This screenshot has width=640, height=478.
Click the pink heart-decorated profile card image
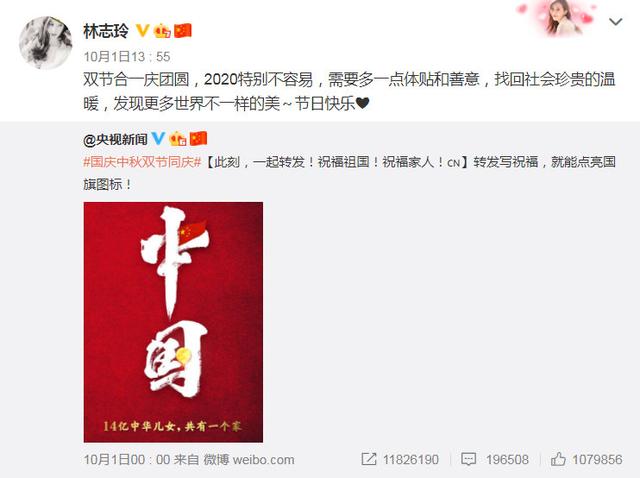click(x=559, y=18)
